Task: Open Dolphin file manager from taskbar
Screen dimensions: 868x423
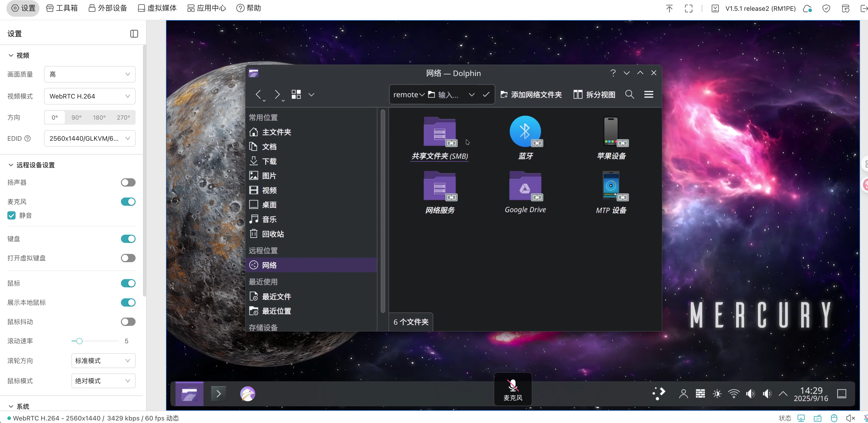Action: (189, 394)
